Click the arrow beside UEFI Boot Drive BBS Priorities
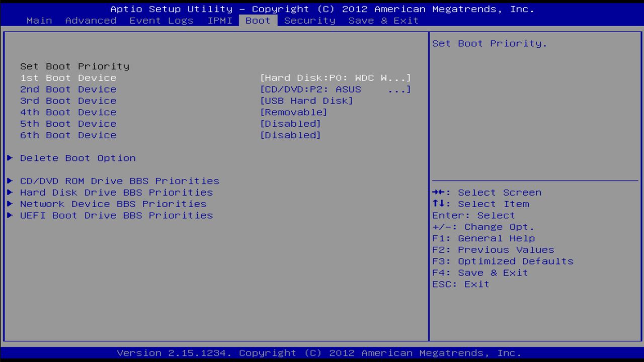644x362 pixels. [10, 215]
